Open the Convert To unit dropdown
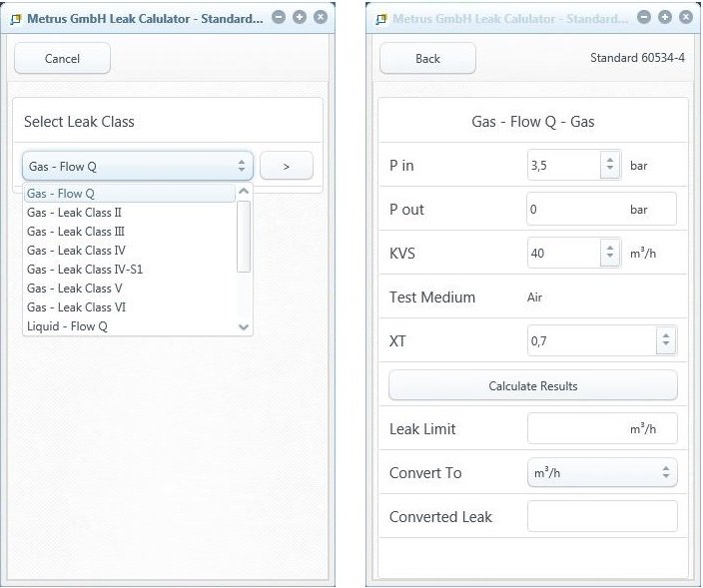This screenshot has width=703, height=588. pos(602,473)
